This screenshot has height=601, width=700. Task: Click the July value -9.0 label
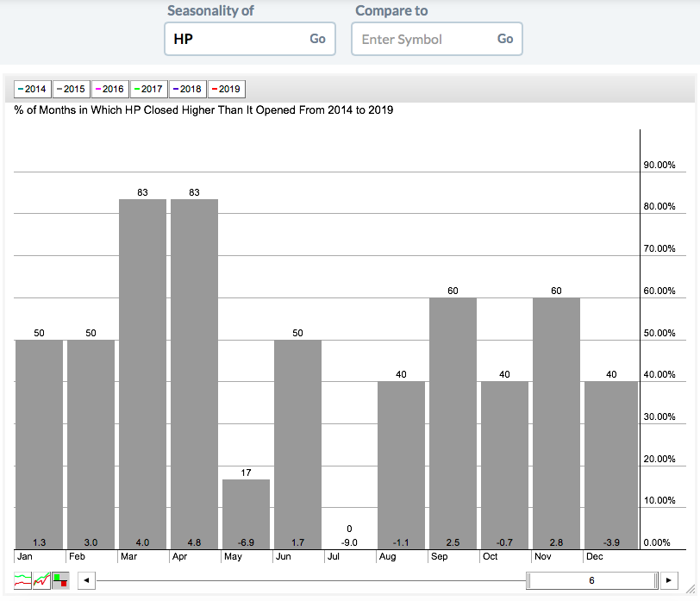[x=349, y=542]
